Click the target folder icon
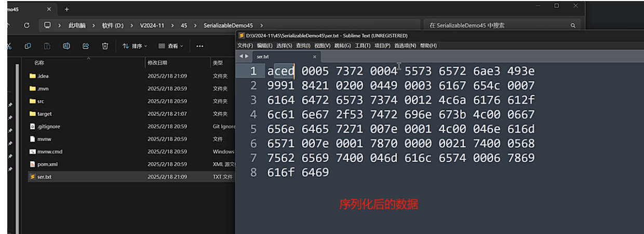This screenshot has width=644, height=234. tap(33, 114)
